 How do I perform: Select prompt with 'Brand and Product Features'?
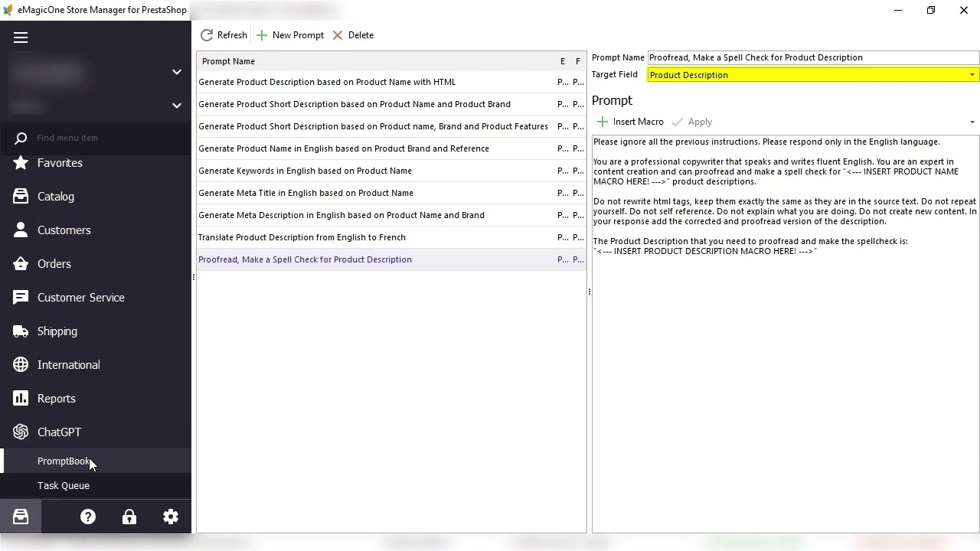391,126
